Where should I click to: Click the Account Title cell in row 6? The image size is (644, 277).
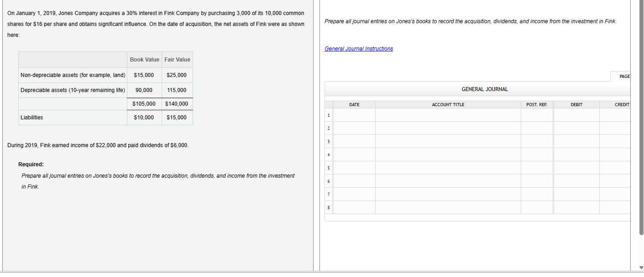tap(448, 181)
